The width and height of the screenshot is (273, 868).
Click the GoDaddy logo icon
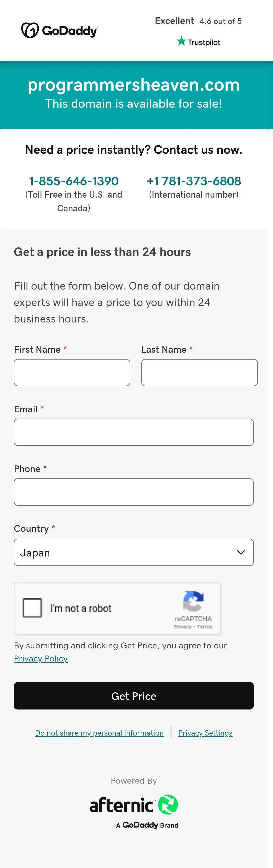[30, 30]
